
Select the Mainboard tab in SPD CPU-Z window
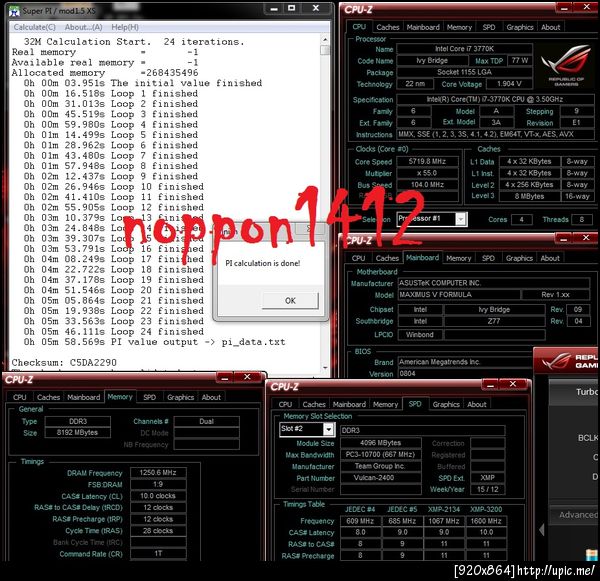[x=349, y=405]
